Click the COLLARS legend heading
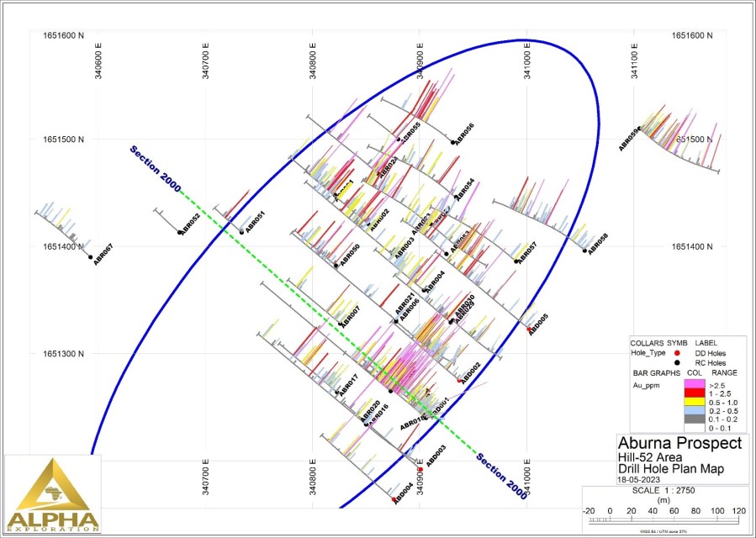The height and width of the screenshot is (538, 756). [x=647, y=343]
